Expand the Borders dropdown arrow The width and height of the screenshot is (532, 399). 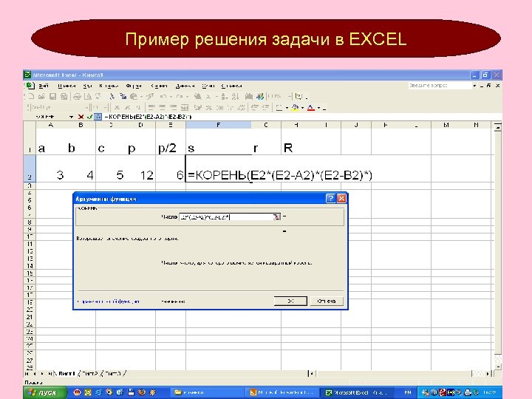(287, 108)
